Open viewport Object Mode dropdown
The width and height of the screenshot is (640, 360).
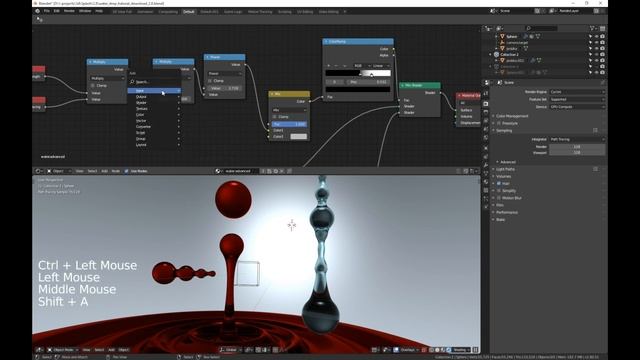pyautogui.click(x=63, y=350)
